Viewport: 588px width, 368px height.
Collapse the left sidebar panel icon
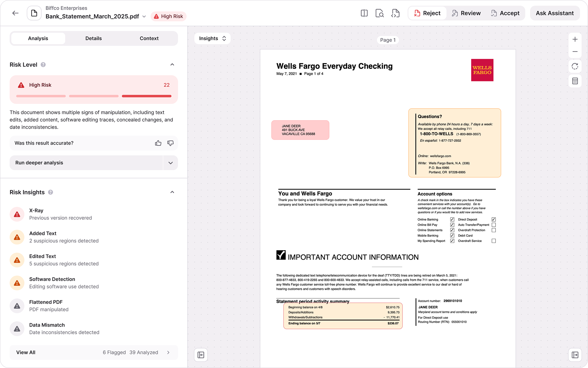[x=201, y=355]
